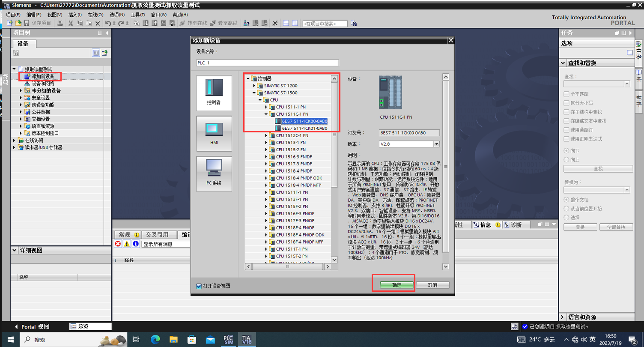Open File Explorer from the taskbar

point(173,340)
